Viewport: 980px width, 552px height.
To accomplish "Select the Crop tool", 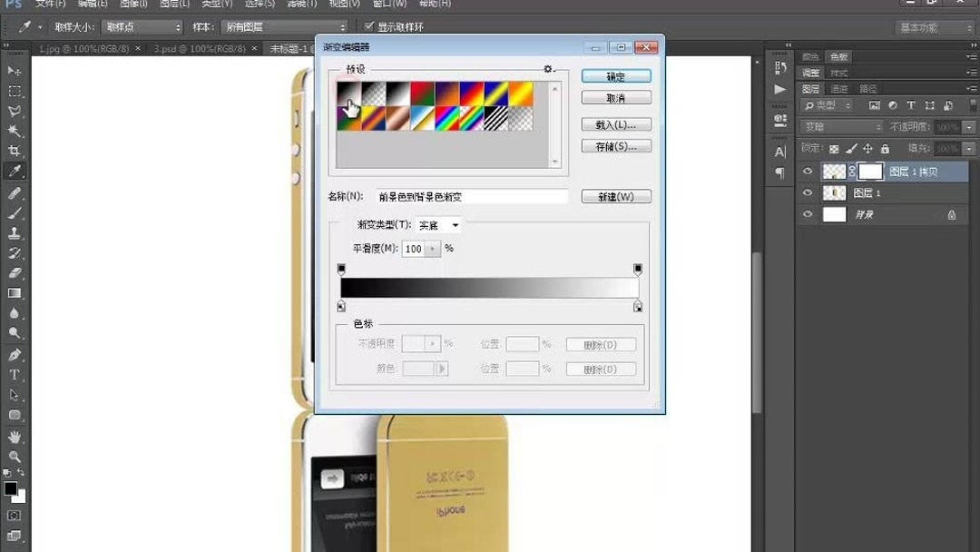I will point(15,149).
